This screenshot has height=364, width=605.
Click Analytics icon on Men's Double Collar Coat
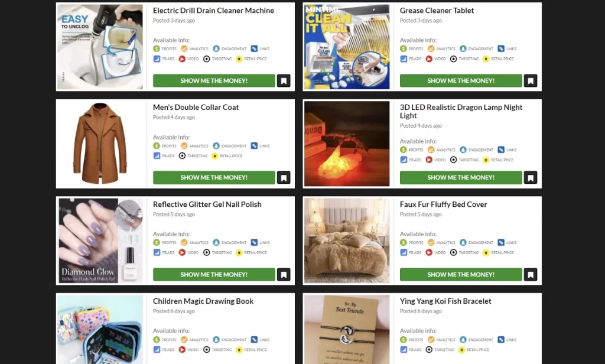pyautogui.click(x=184, y=145)
